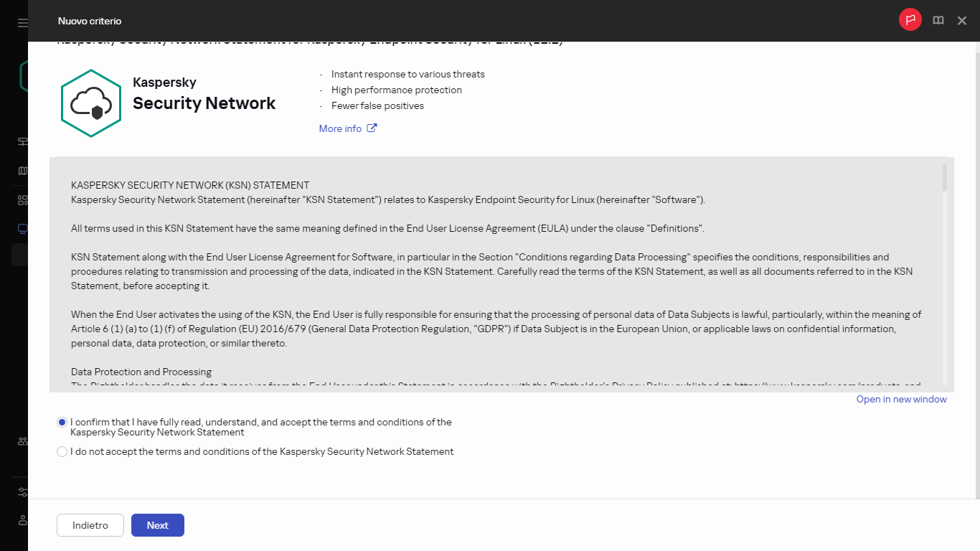
Task: Open the help book icon
Action: (938, 21)
